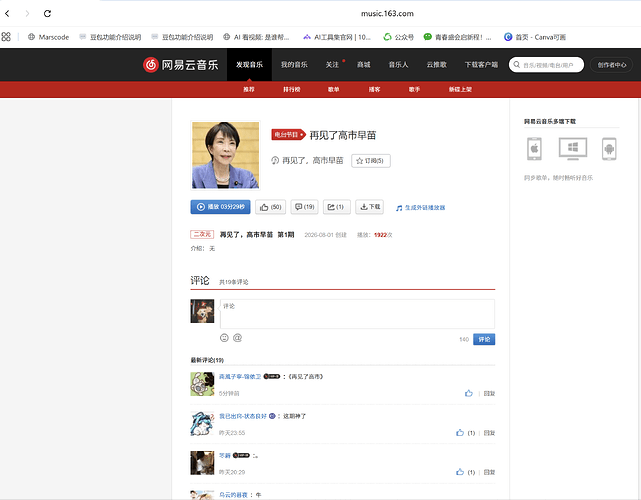Open the 首页 - Canva可画 bookmark
Image resolution: width=641 pixels, height=500 pixels.
pyautogui.click(x=535, y=37)
